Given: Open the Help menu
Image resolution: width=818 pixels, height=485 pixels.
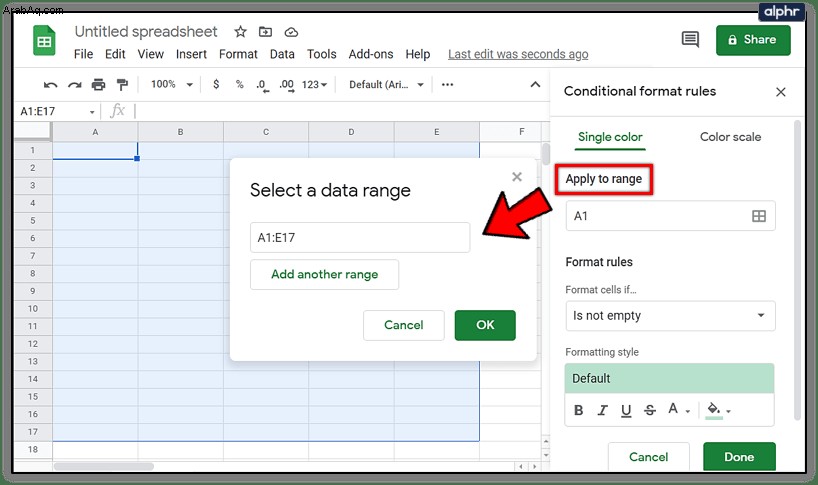Looking at the screenshot, I should [x=418, y=54].
